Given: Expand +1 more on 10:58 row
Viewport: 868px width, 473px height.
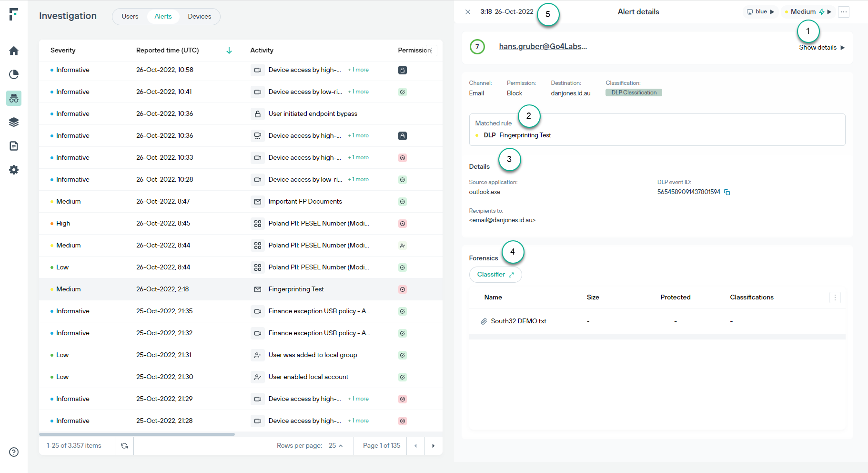Looking at the screenshot, I should tap(358, 70).
